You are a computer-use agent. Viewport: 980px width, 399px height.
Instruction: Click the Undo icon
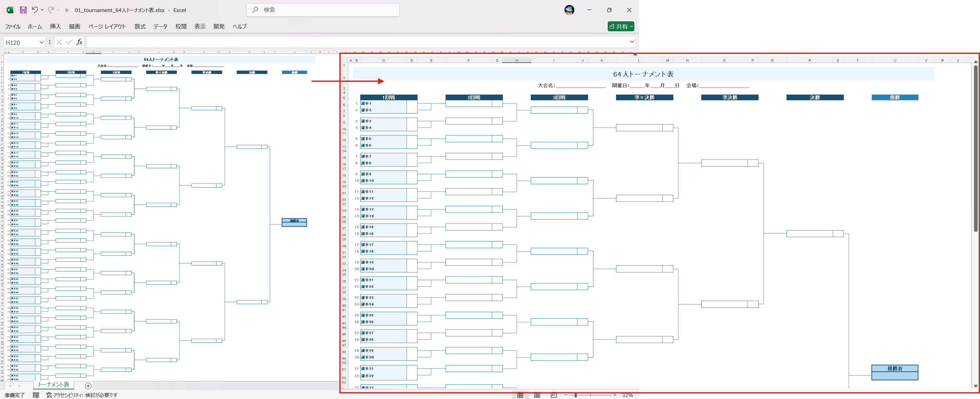36,10
